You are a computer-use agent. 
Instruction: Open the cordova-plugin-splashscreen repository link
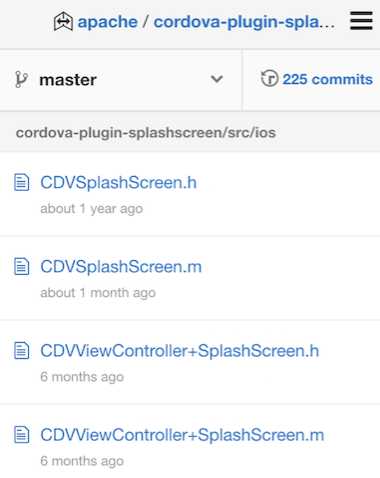click(x=244, y=22)
